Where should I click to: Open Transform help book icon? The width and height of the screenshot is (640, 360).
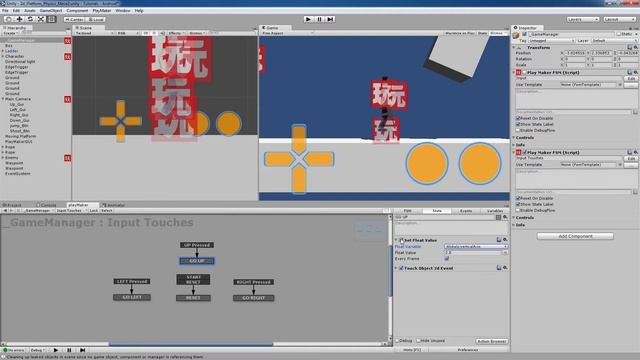(x=630, y=48)
